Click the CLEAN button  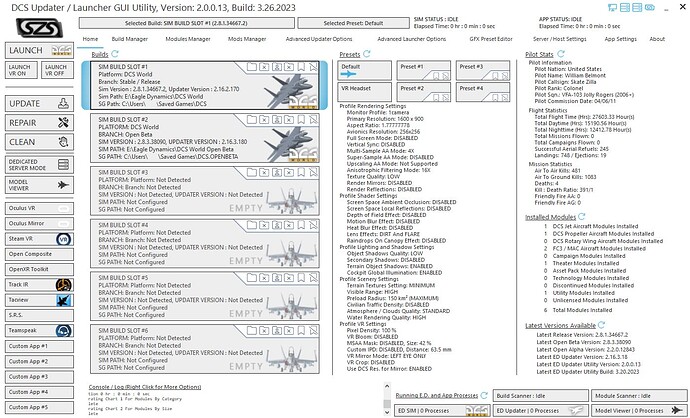point(39,142)
